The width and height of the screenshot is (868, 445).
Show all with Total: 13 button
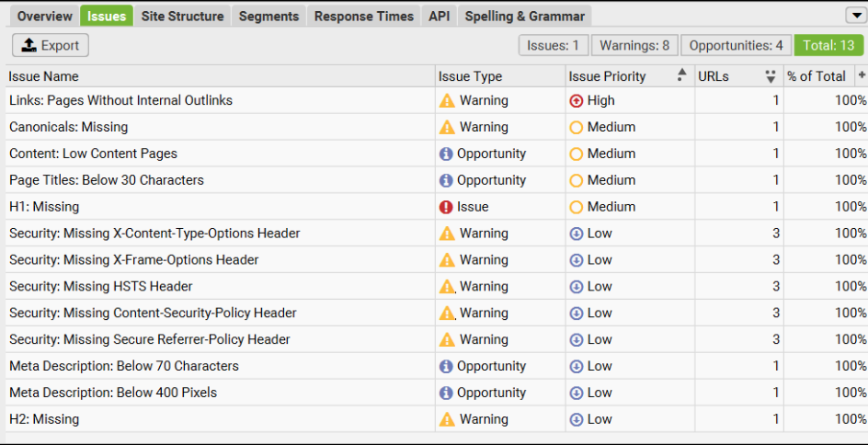[x=828, y=46]
